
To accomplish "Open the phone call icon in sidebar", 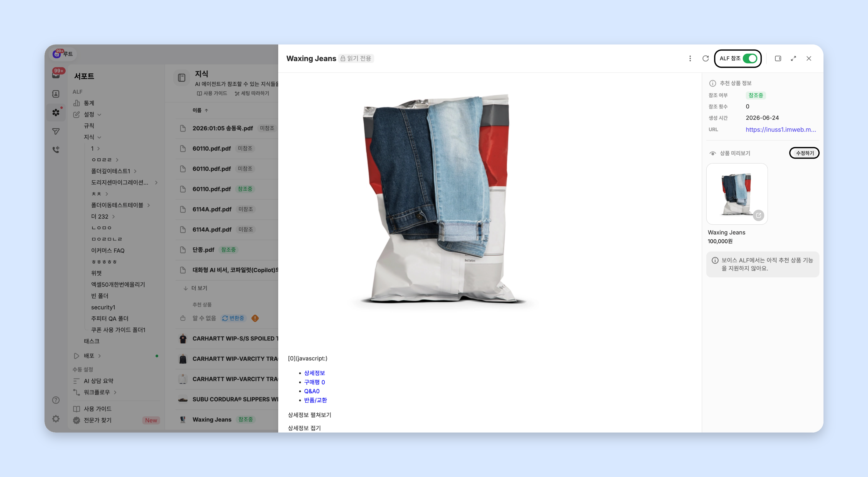I will 56,150.
